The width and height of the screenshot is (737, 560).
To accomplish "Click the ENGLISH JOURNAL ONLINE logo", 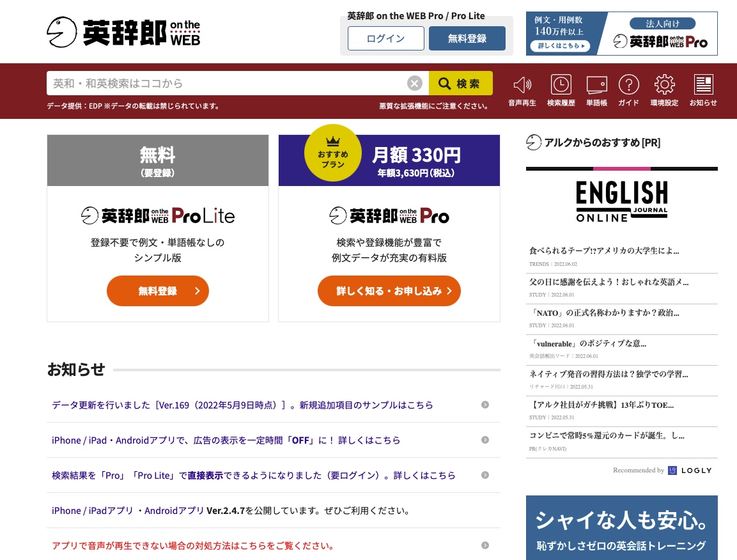I will [621, 201].
